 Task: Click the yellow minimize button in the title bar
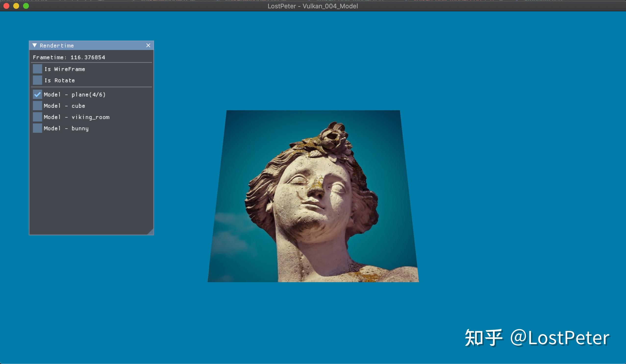[x=16, y=6]
